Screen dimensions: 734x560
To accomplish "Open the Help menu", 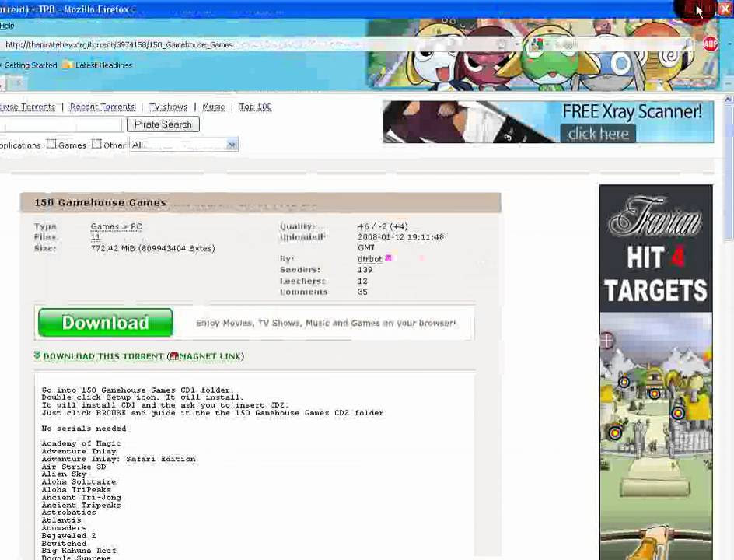I will (x=7, y=26).
